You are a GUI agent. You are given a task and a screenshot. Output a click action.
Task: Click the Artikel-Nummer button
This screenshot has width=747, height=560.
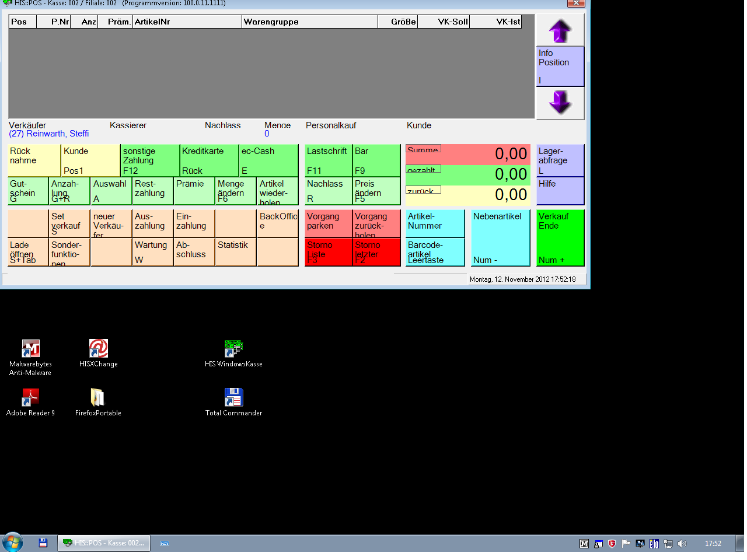tap(435, 223)
